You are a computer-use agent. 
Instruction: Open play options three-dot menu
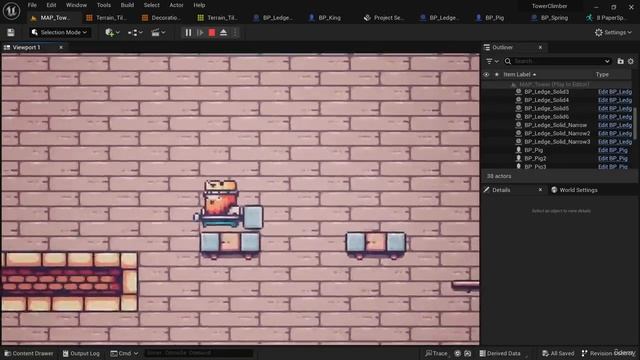point(235,33)
